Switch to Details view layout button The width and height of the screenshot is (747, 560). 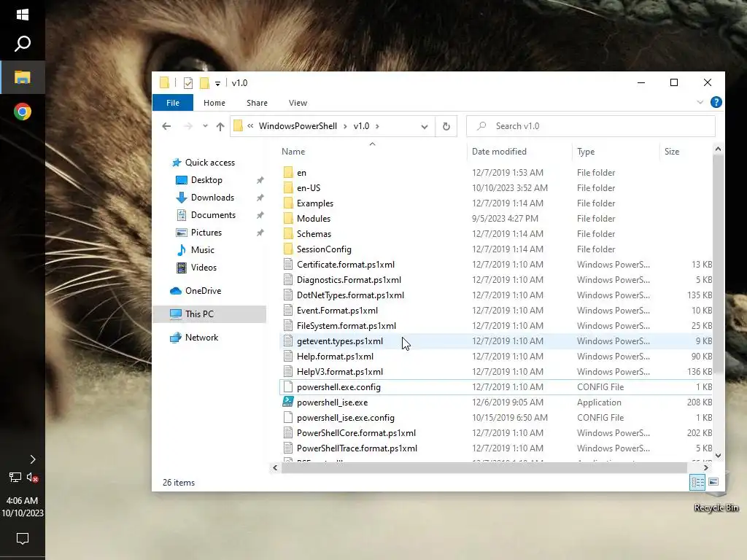(697, 483)
